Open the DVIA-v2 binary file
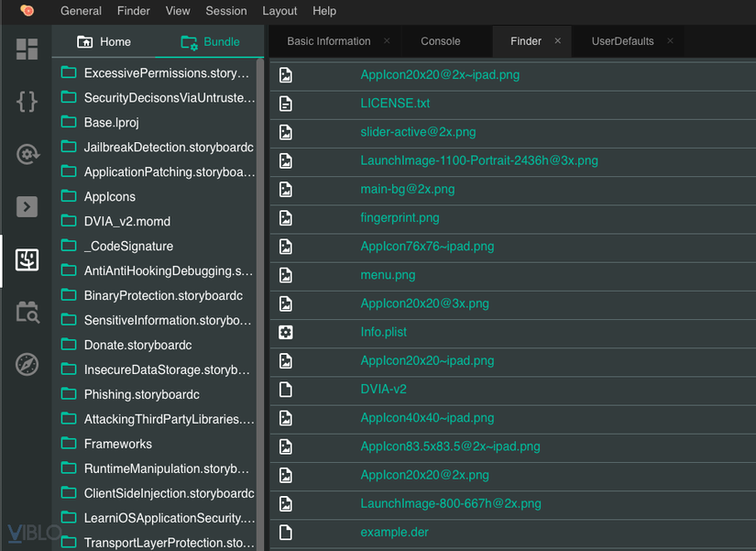This screenshot has height=551, width=756. click(x=383, y=389)
